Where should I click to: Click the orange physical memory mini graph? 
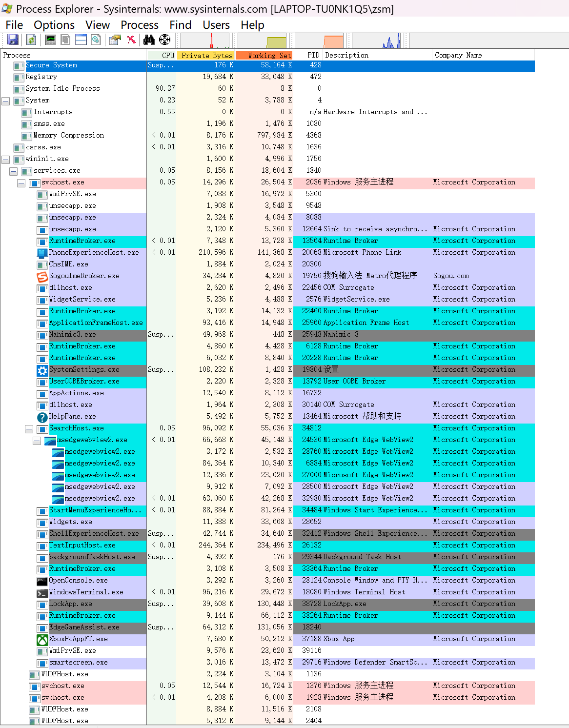[x=319, y=40]
